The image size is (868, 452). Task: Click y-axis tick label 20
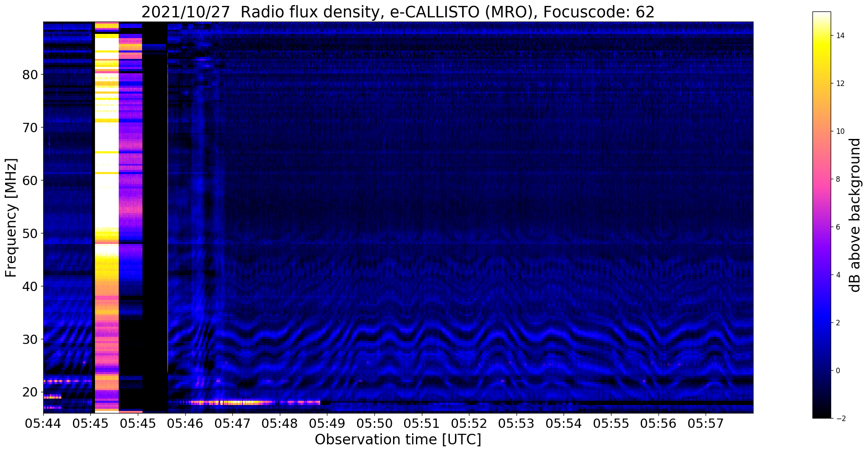(x=30, y=392)
